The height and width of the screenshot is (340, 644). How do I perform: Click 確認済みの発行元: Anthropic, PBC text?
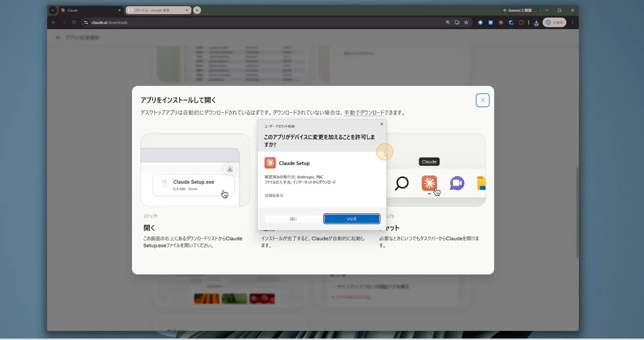click(293, 177)
